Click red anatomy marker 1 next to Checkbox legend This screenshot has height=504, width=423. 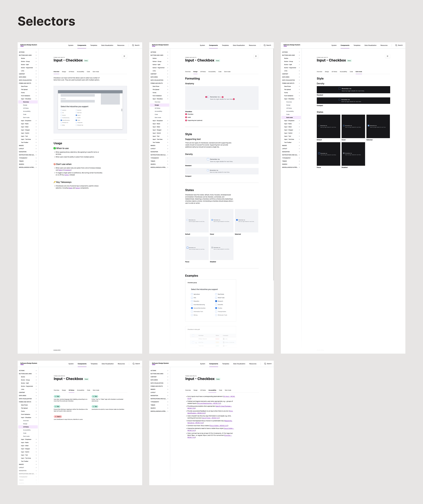click(186, 114)
